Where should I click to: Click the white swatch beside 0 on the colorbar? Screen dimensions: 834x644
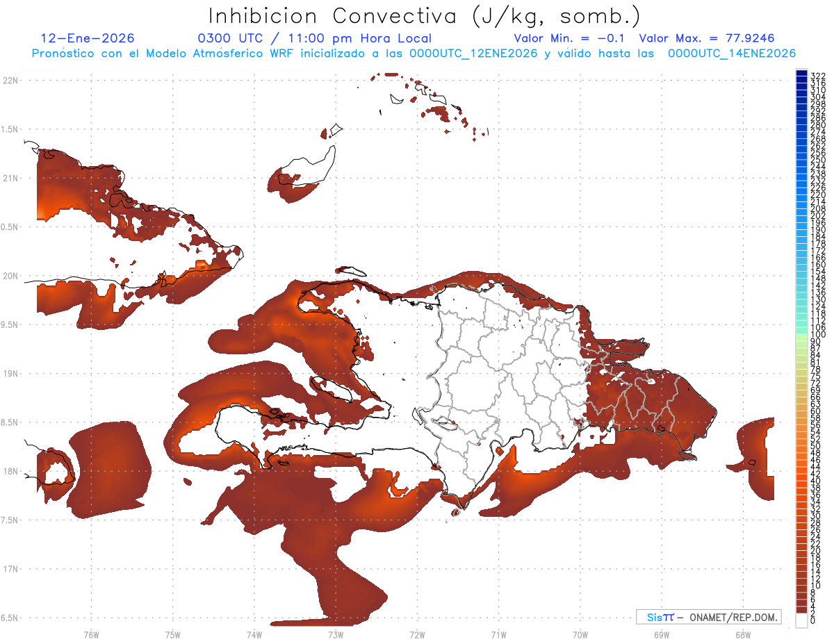click(801, 620)
